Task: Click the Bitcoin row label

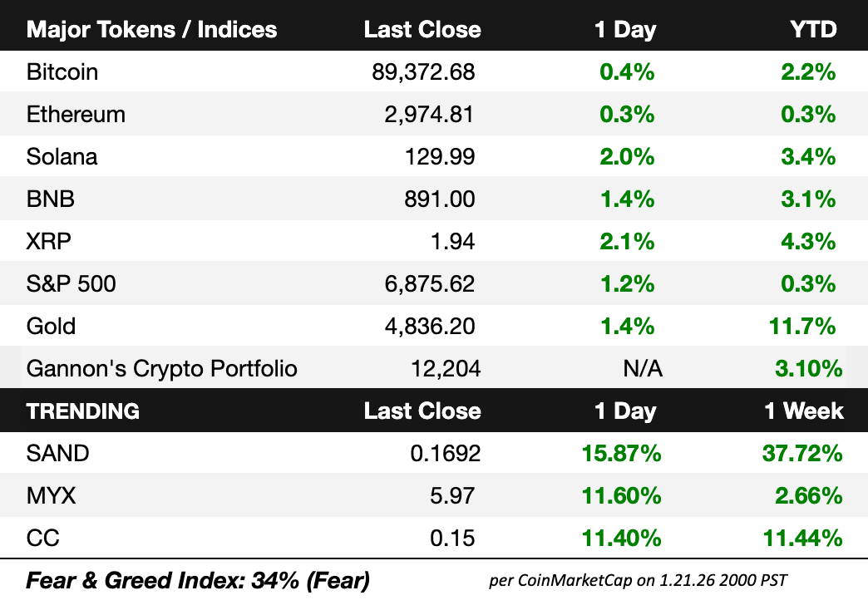Action: [x=62, y=72]
